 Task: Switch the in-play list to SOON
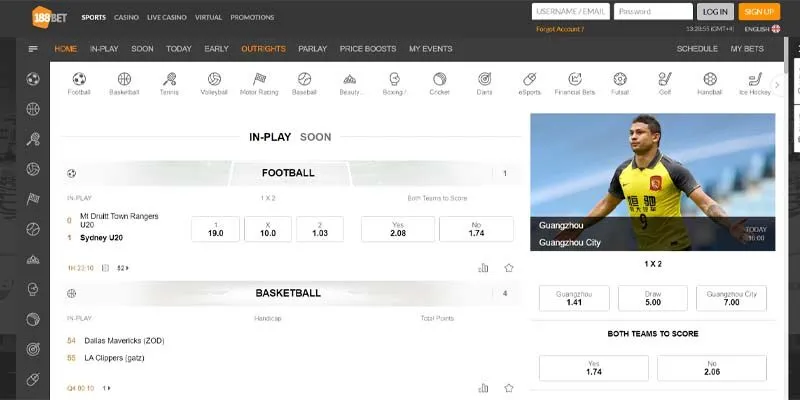[x=315, y=137]
